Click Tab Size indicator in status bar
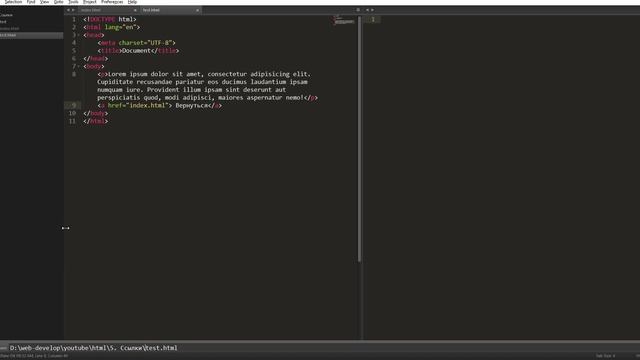 pos(605,356)
